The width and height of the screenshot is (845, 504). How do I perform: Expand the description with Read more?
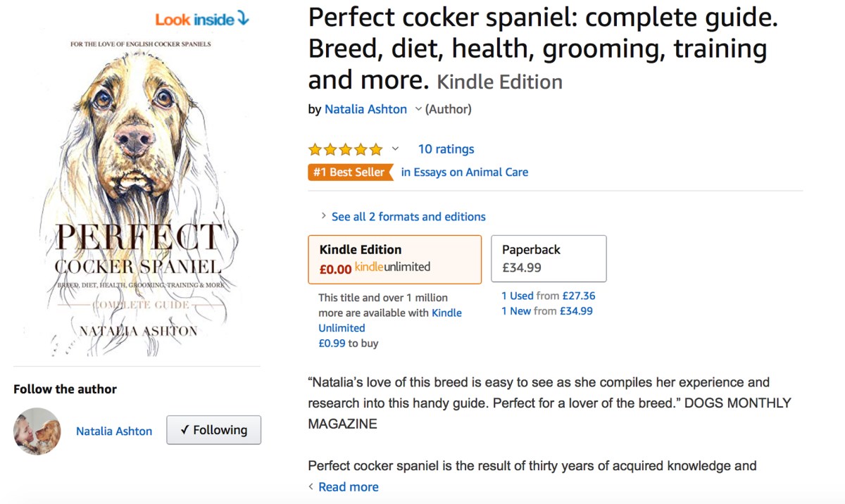click(348, 487)
